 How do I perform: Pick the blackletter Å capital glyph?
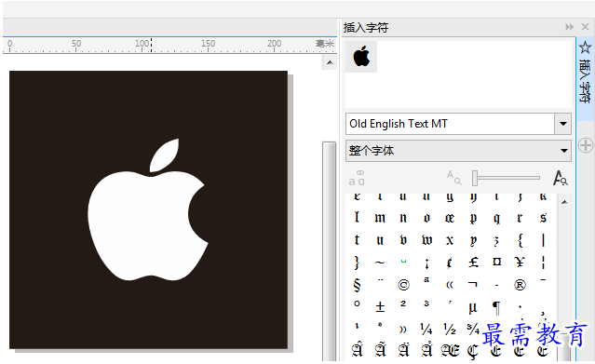(x=426, y=350)
